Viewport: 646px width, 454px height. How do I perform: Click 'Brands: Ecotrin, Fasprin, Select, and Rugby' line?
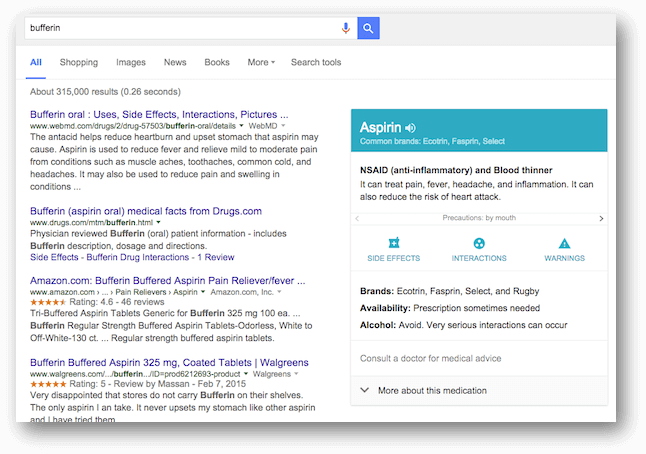[x=449, y=291]
